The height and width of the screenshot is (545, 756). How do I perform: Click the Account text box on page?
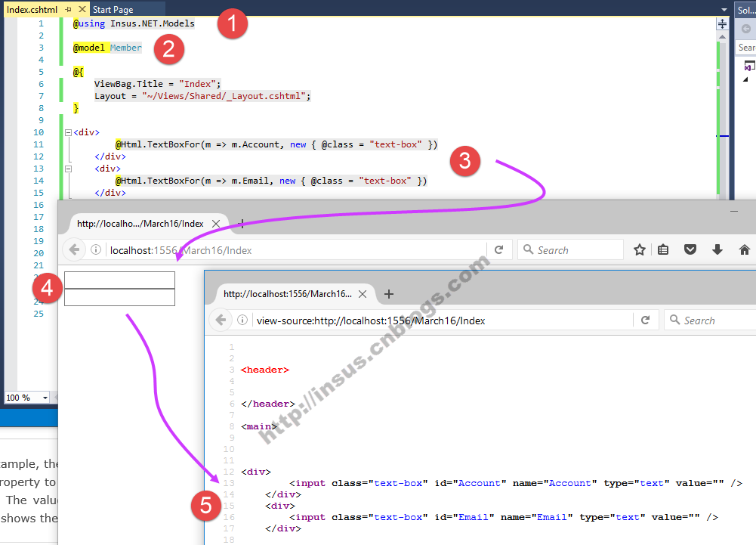click(119, 280)
